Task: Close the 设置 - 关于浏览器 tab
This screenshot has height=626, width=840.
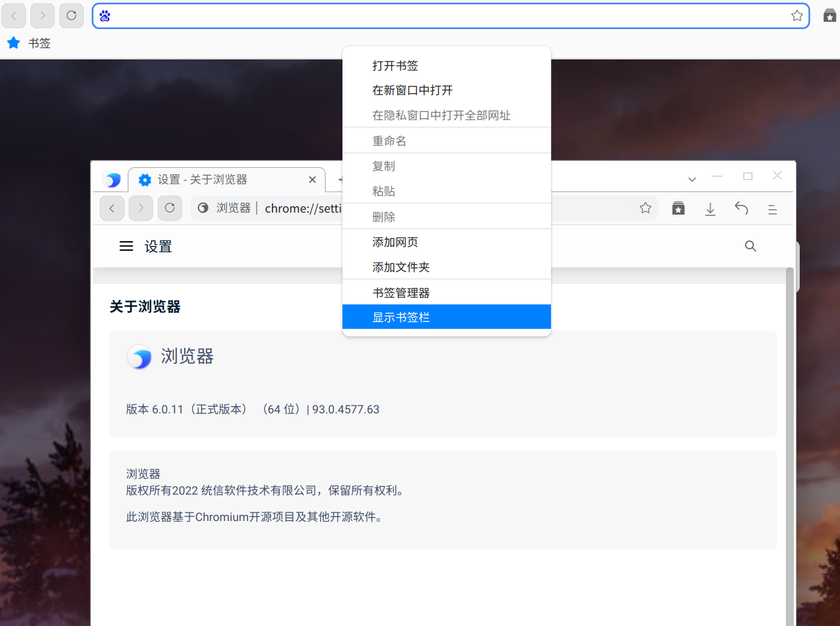Action: 313,180
